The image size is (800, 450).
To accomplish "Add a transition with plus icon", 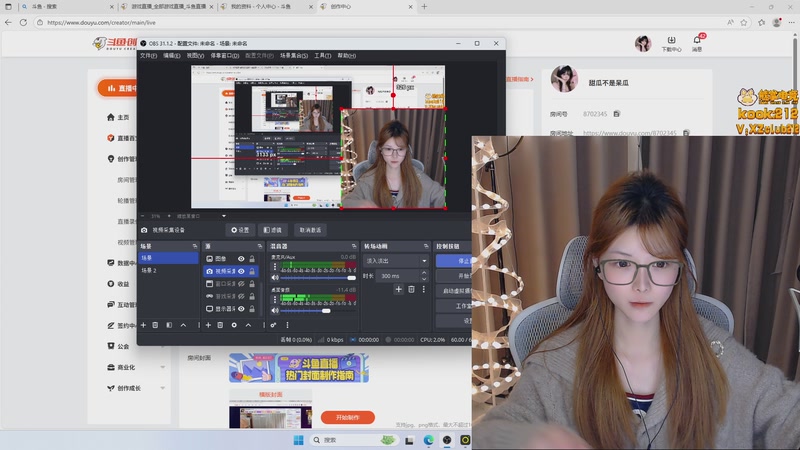I will click(398, 289).
